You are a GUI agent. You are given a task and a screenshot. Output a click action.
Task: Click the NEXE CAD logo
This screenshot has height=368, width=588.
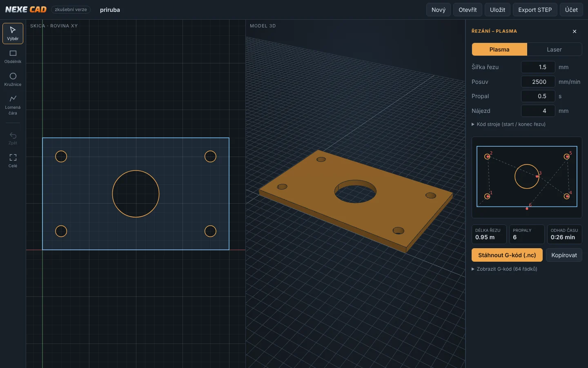26,9
